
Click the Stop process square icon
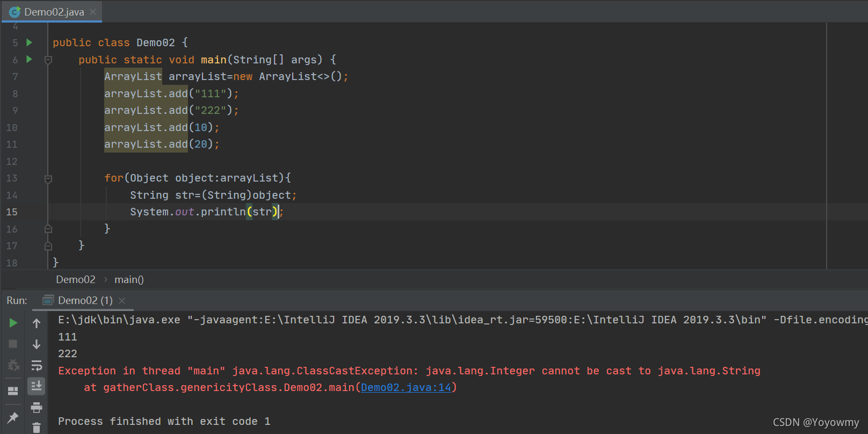pos(13,344)
